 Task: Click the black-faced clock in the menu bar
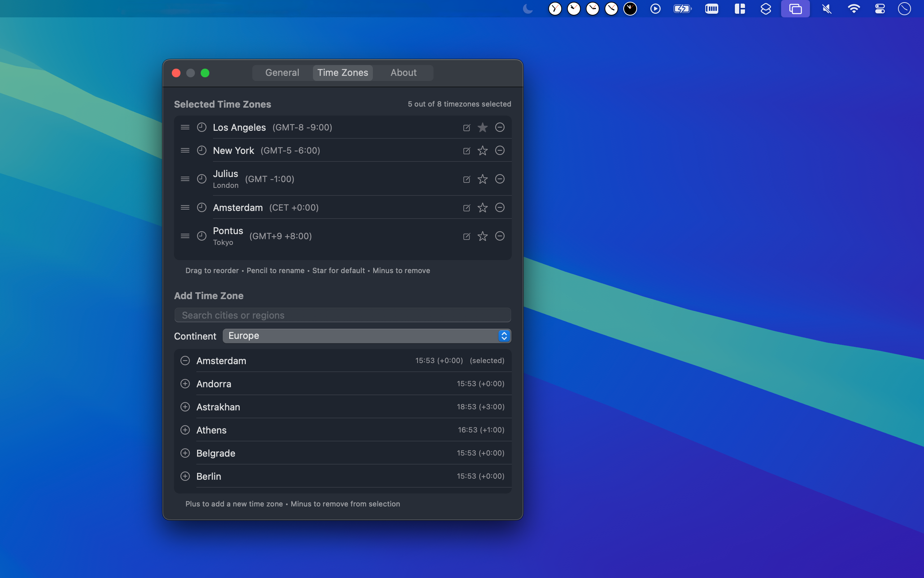(x=630, y=8)
